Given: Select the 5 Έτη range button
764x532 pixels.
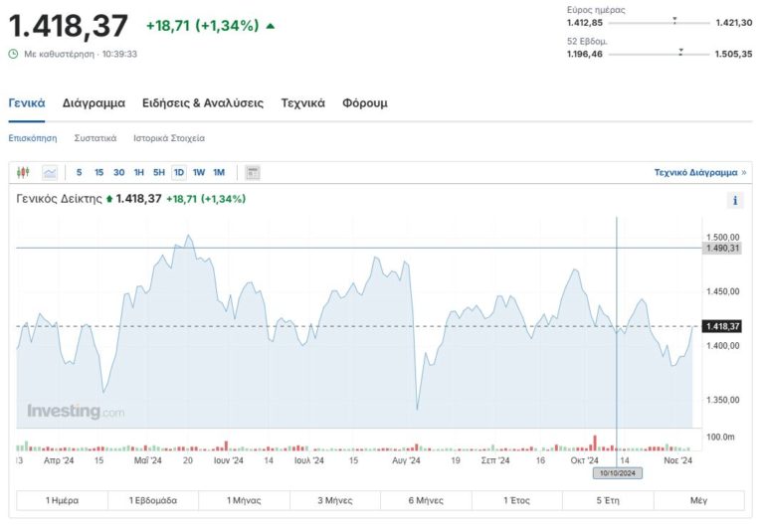Looking at the screenshot, I should [x=607, y=500].
